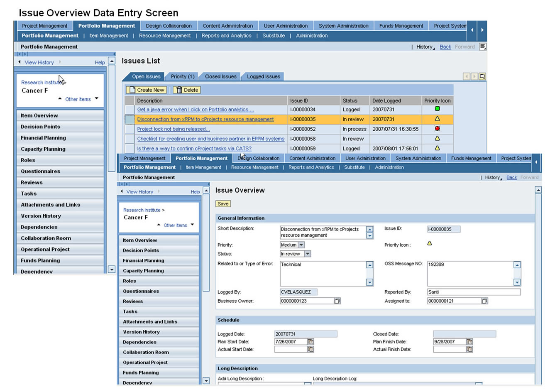Open the Status dropdown showing In review
This screenshot has width=555, height=392.
tap(308, 254)
